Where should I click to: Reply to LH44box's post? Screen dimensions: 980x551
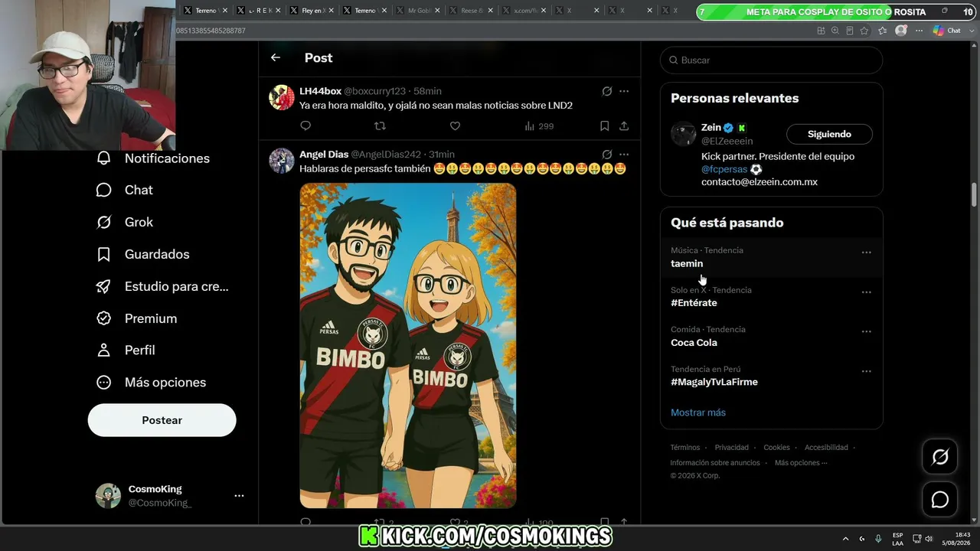pos(305,126)
